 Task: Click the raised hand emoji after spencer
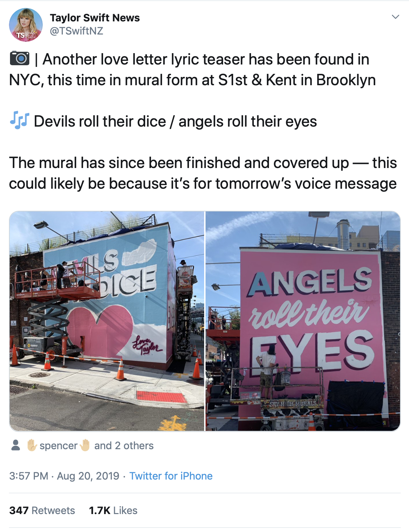pyautogui.click(x=85, y=445)
